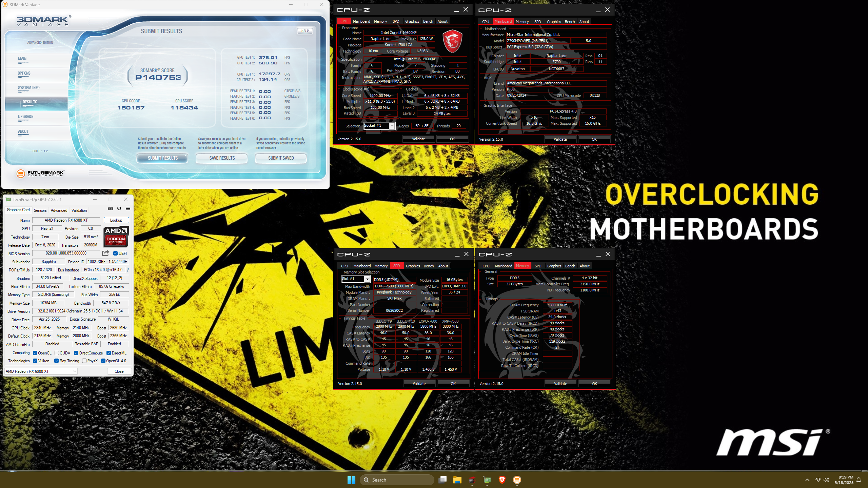
Task: Click the Bus Interface question mark icon
Action: click(128, 270)
